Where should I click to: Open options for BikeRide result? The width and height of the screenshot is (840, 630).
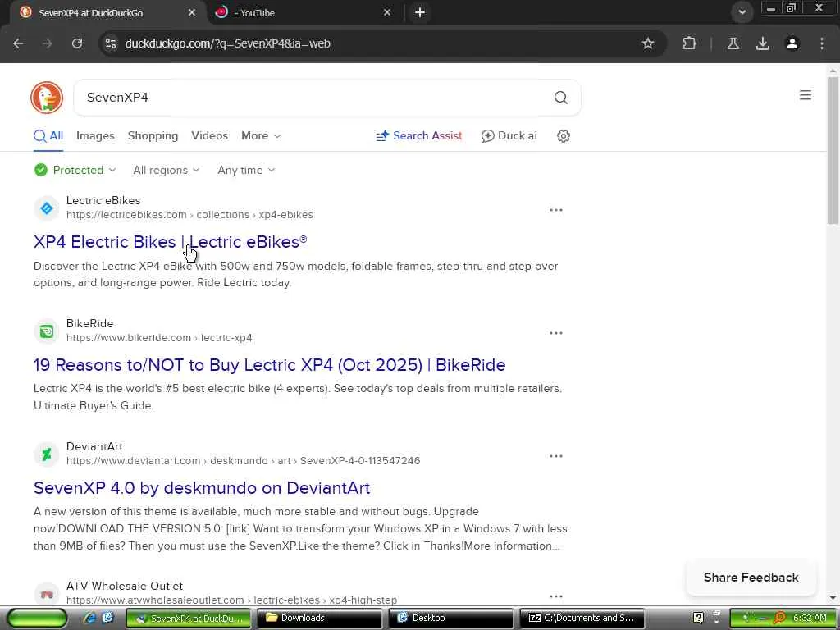tap(556, 333)
